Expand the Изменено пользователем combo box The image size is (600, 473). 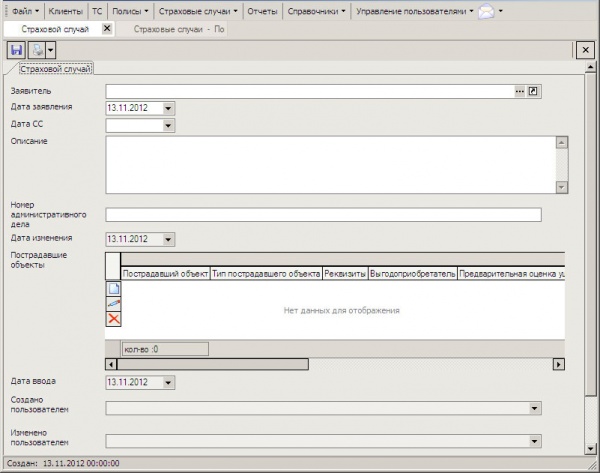click(534, 441)
